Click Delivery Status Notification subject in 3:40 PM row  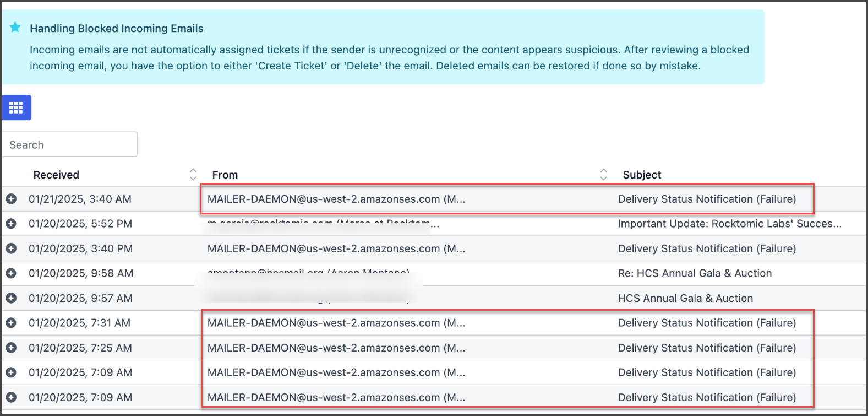pos(707,248)
